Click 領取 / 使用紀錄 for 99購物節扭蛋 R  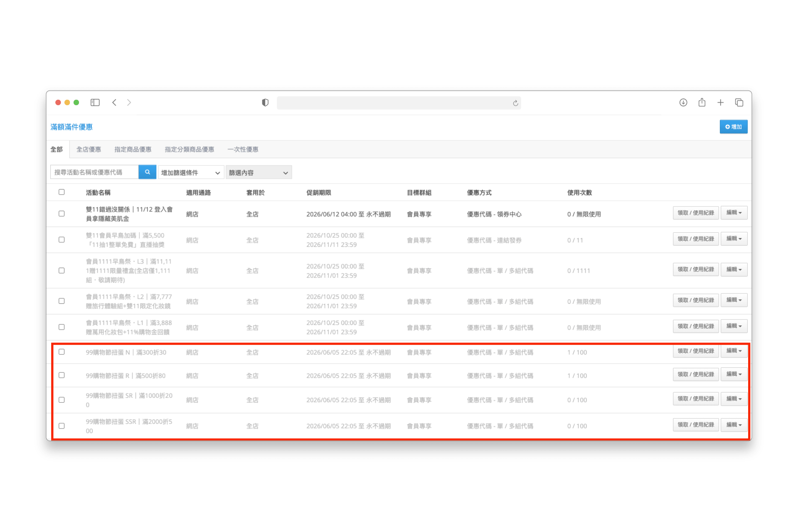pos(696,374)
